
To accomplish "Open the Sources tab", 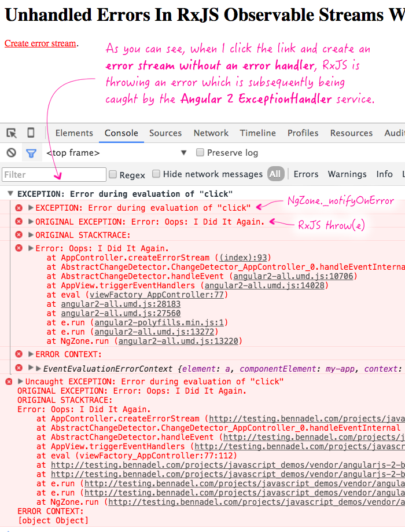I will pos(165,133).
